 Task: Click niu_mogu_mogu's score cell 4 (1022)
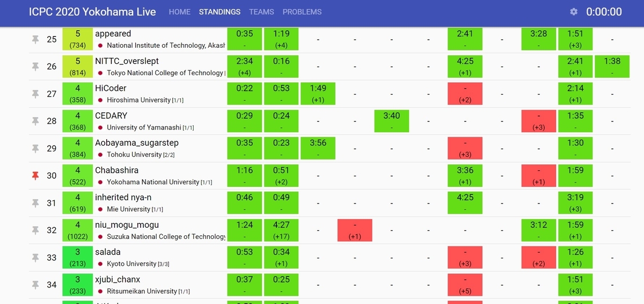[77, 231]
